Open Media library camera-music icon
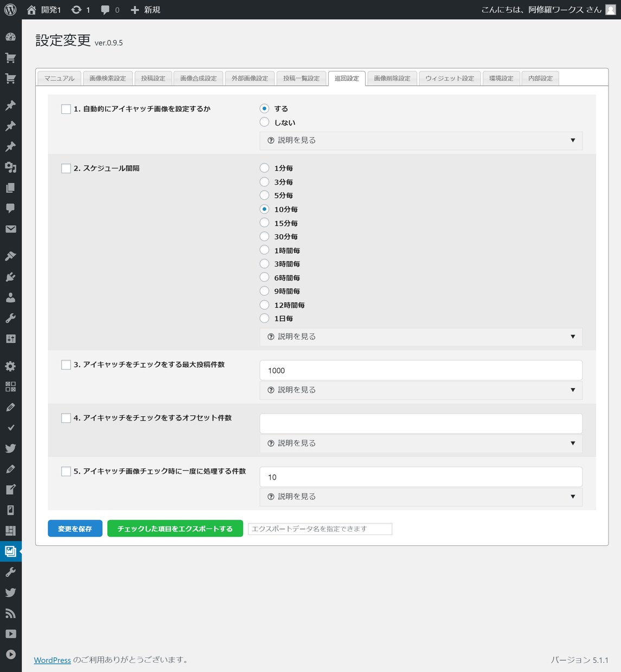Image resolution: width=621 pixels, height=672 pixels. 10,167
